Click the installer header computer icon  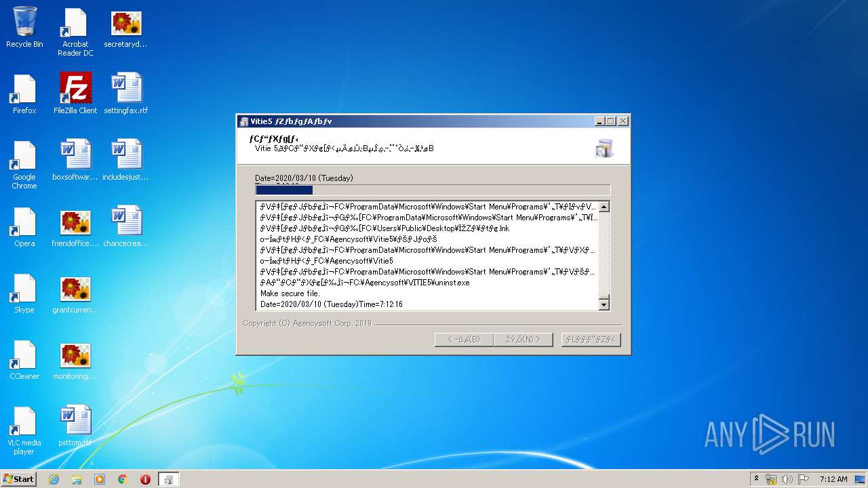tap(604, 148)
